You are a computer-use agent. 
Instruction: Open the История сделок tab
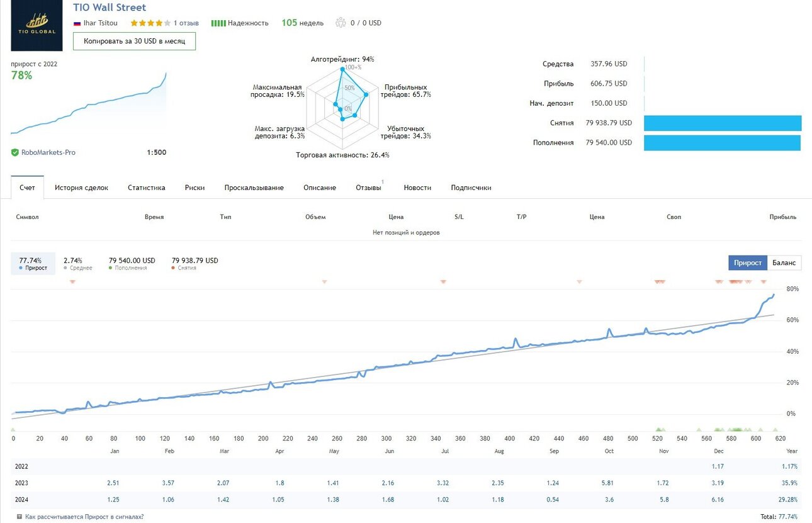(81, 188)
